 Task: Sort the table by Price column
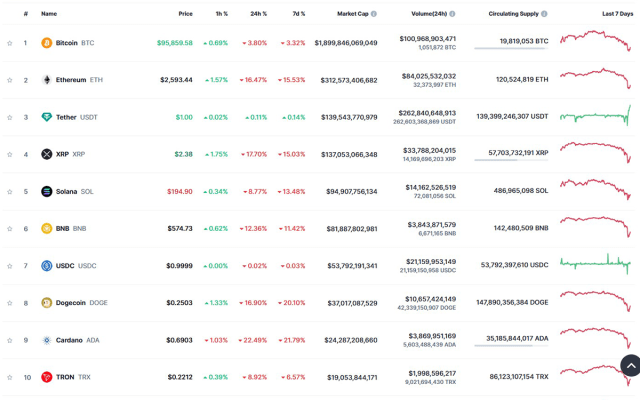point(185,14)
